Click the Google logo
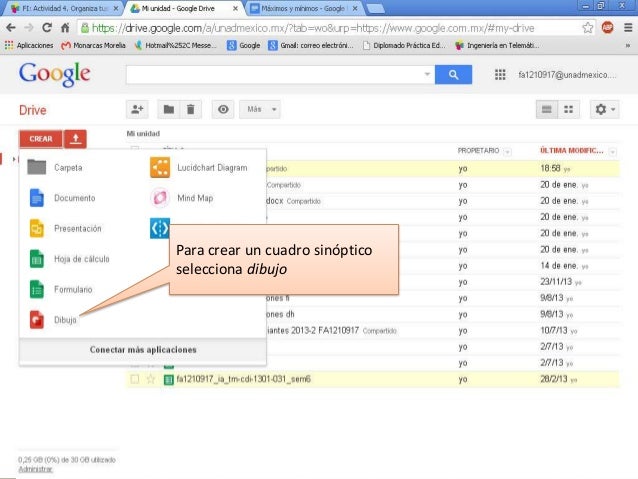The image size is (638, 479). tap(55, 74)
